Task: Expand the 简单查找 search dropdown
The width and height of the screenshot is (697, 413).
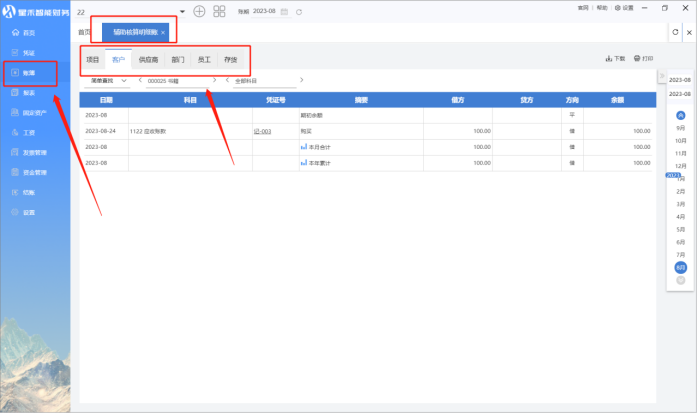Action: 110,80
